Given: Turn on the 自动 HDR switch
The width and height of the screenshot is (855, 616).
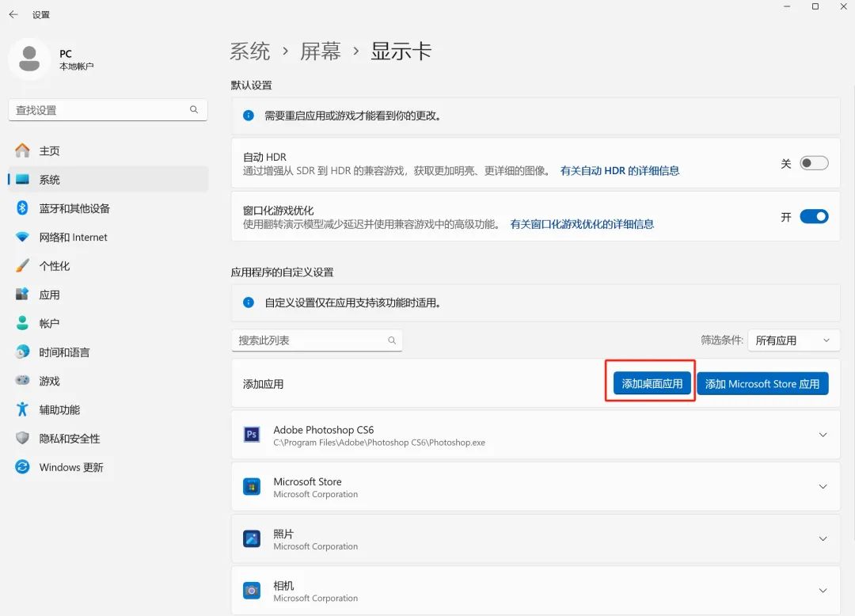Looking at the screenshot, I should click(814, 163).
